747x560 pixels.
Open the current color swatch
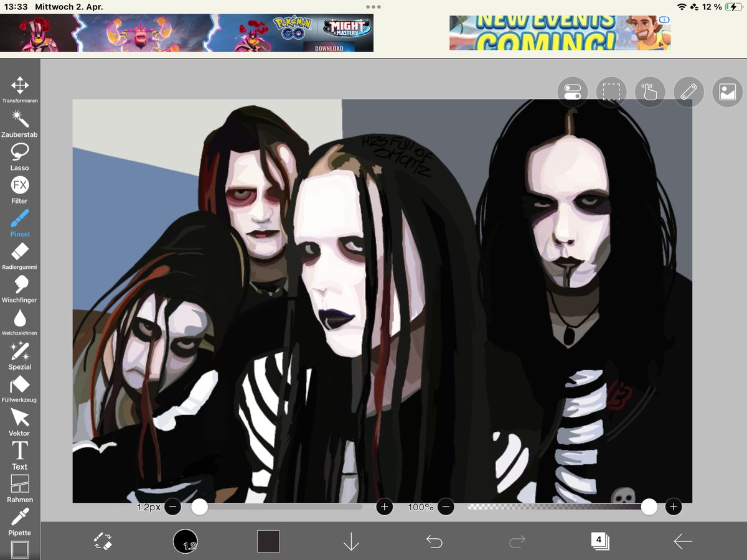[x=268, y=541]
